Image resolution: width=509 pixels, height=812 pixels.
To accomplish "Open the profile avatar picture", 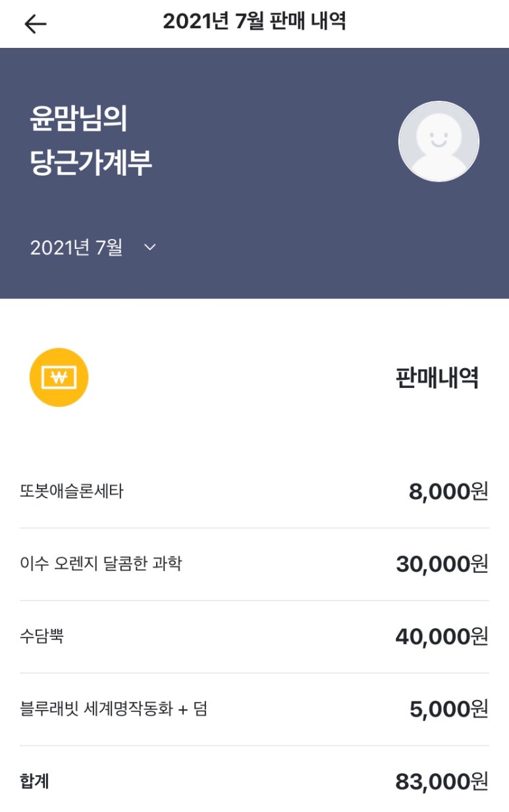I will coord(439,142).
